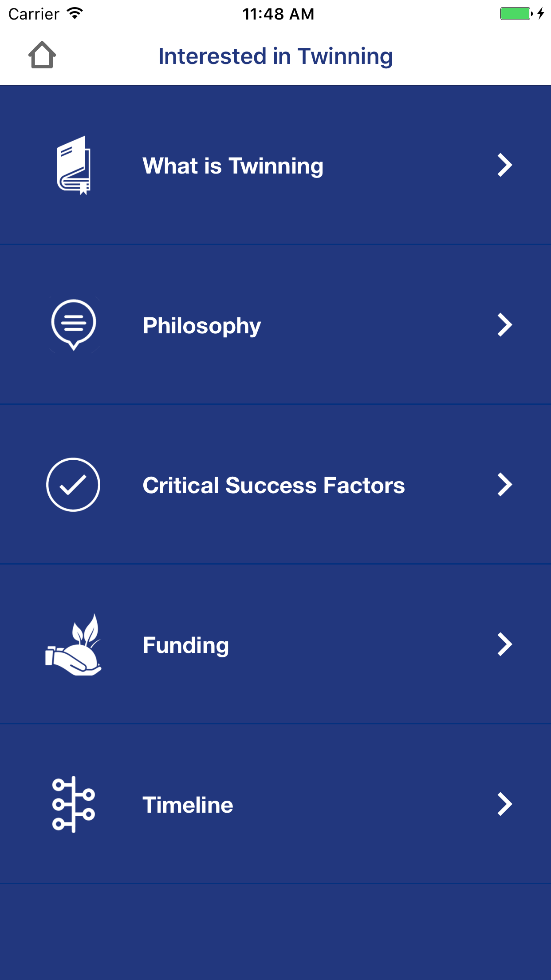Click the hand with plant Funding icon
The height and width of the screenshot is (980, 551).
tap(74, 645)
